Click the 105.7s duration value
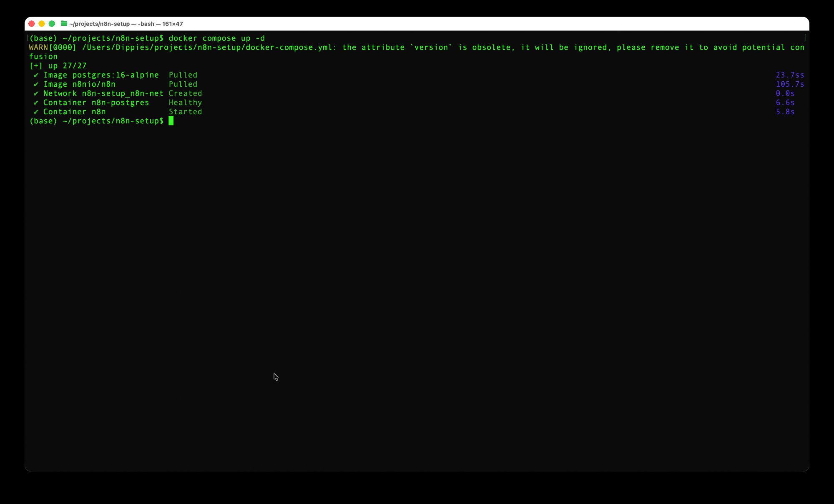This screenshot has height=504, width=834. click(x=789, y=84)
